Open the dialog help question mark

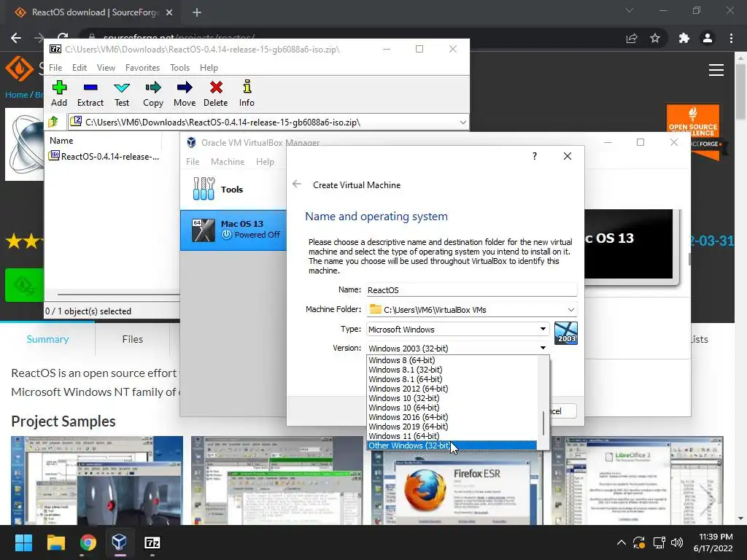pos(535,156)
